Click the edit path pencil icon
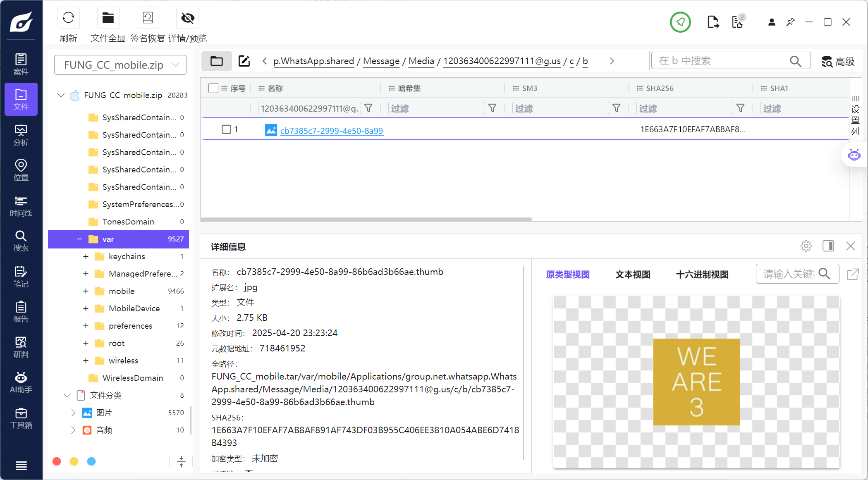Screen dimensions: 868x480 click(x=244, y=61)
